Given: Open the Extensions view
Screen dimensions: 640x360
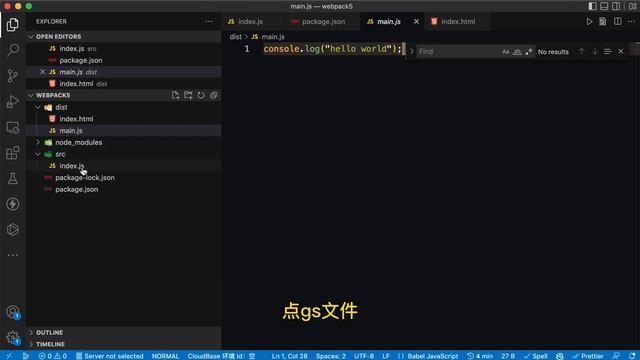Looking at the screenshot, I should (13, 153).
